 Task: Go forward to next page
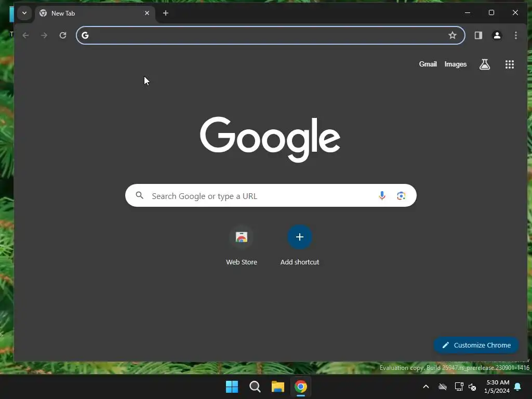coord(44,35)
